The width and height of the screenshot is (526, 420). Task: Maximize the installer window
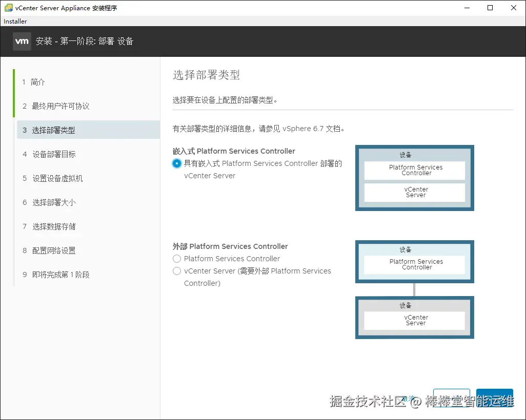coord(490,8)
